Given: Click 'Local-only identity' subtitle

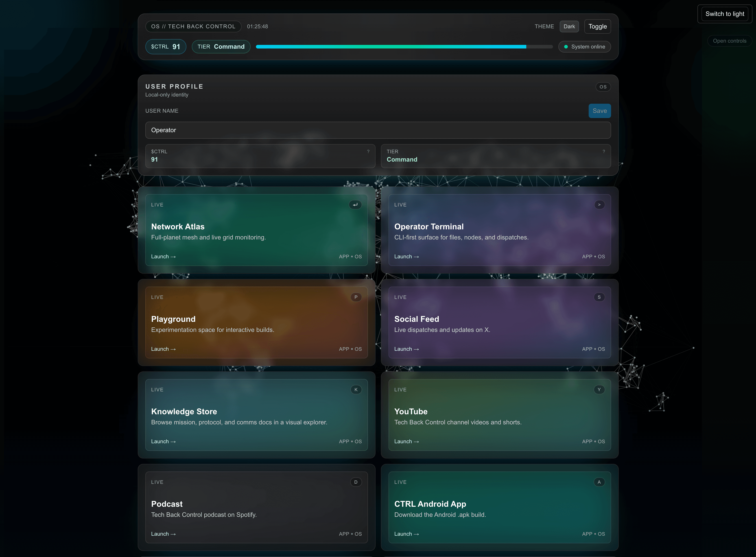Looking at the screenshot, I should pos(167,95).
